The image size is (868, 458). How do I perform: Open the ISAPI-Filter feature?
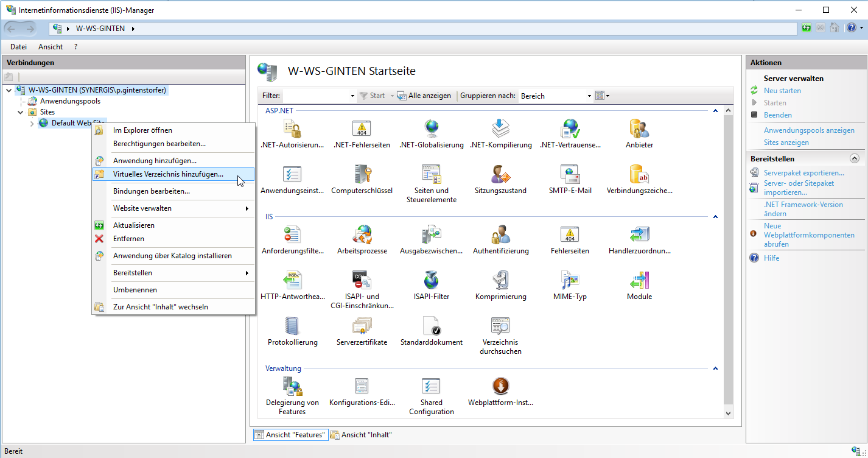431,284
